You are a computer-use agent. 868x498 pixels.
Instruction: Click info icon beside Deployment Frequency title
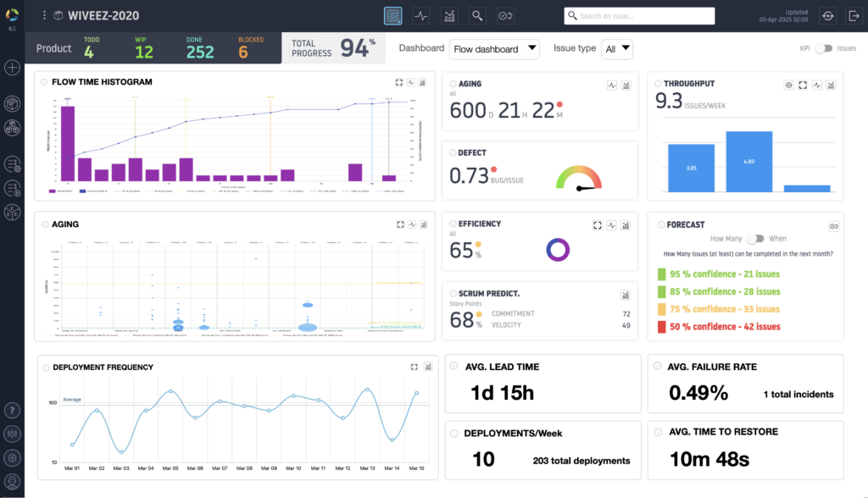point(44,368)
